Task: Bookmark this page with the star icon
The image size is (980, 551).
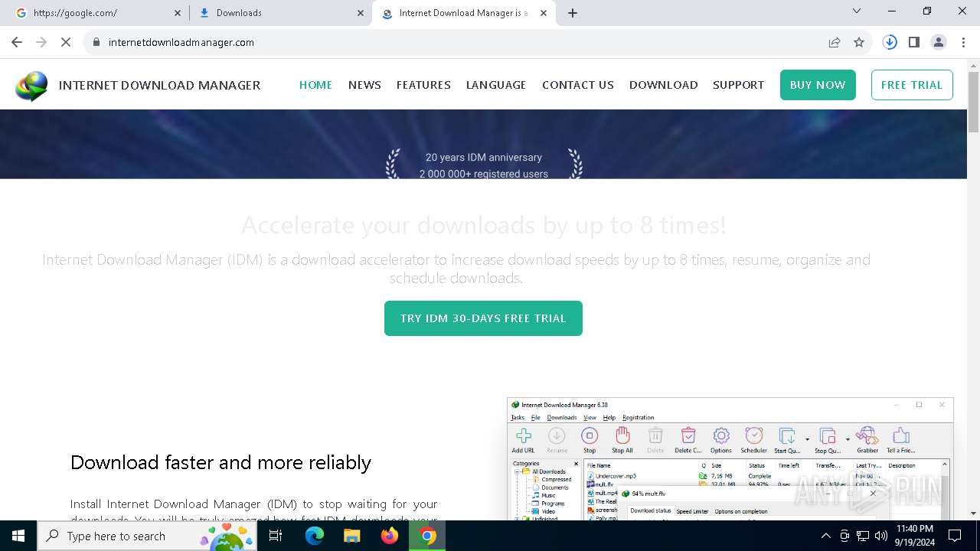Action: [x=859, y=42]
